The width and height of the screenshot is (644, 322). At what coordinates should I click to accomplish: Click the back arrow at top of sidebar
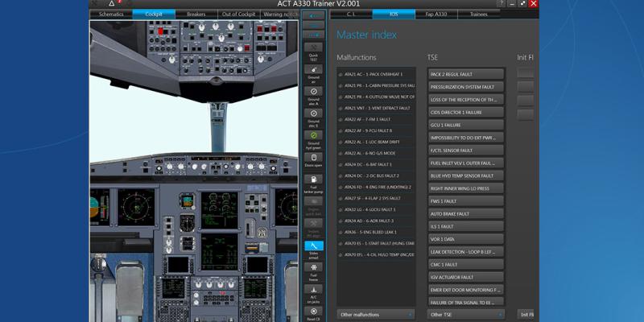[x=313, y=15]
